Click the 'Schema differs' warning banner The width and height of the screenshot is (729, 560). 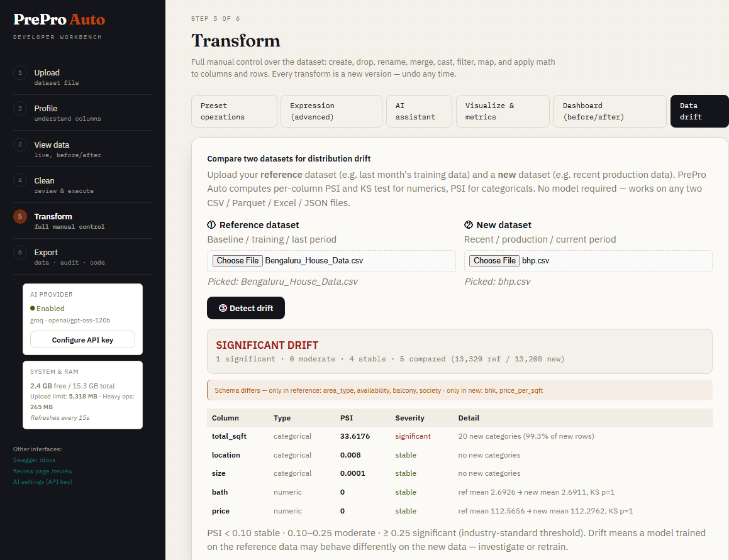[459, 390]
